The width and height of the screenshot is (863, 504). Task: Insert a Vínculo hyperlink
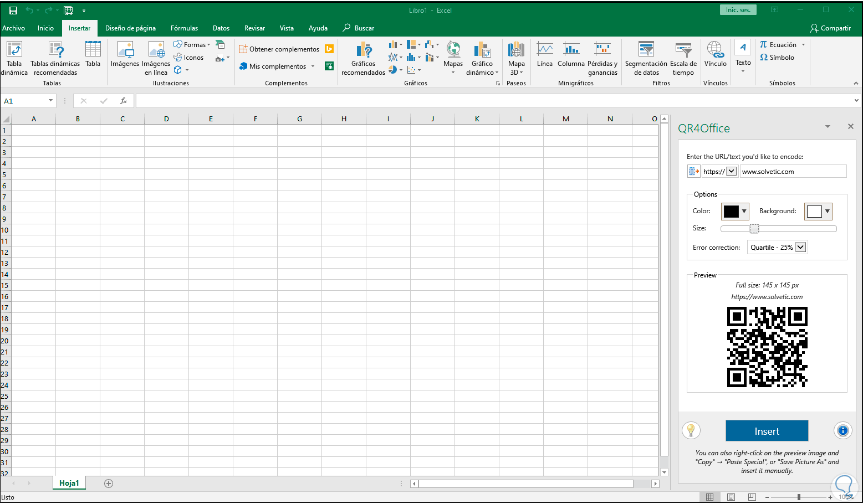tap(716, 54)
